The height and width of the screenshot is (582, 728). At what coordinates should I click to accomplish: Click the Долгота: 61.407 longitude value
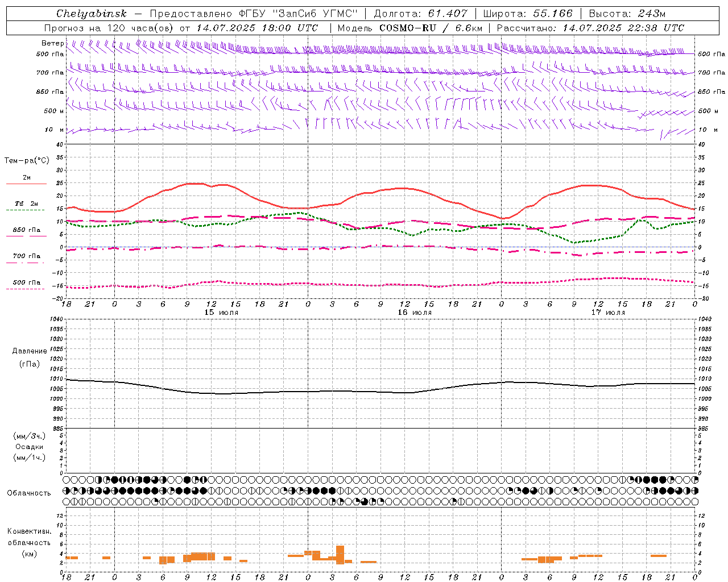(420, 14)
